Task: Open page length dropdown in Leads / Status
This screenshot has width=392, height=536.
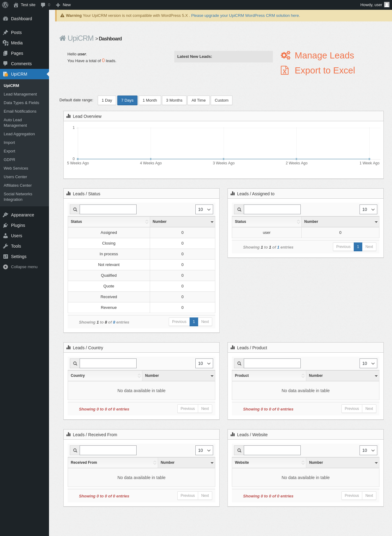Action: point(204,209)
